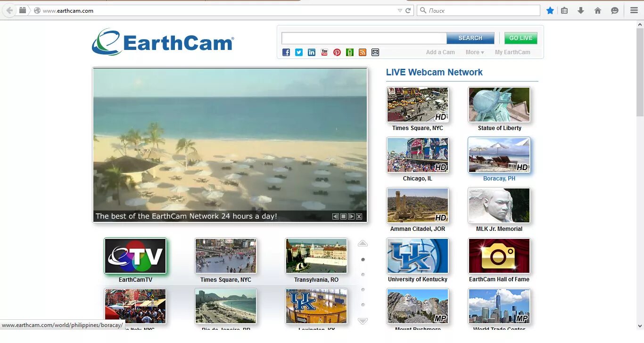Open the orange RSS feed icon
Image resolution: width=644 pixels, height=343 pixels.
click(x=363, y=52)
